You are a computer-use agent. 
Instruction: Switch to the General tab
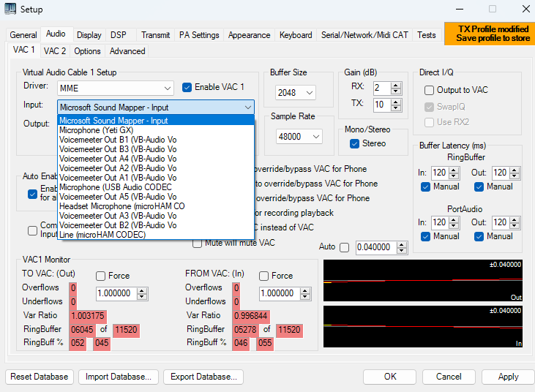pyautogui.click(x=23, y=35)
